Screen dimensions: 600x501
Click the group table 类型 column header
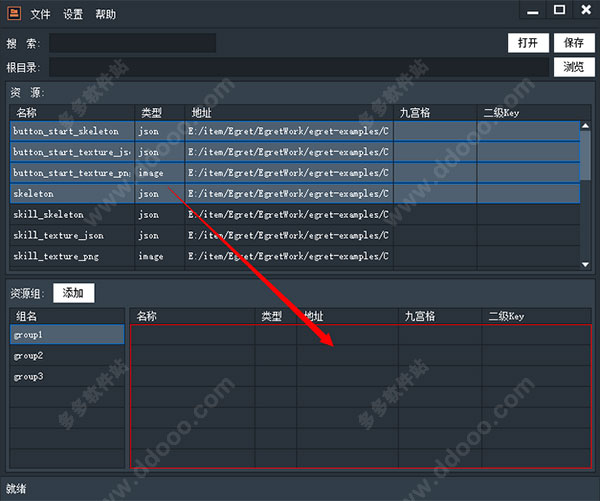click(276, 316)
